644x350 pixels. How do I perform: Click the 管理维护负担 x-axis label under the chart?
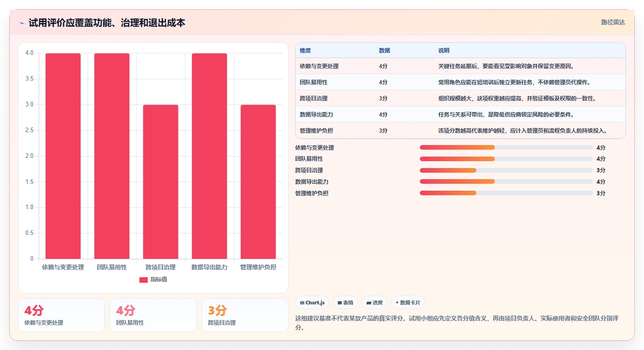click(258, 267)
